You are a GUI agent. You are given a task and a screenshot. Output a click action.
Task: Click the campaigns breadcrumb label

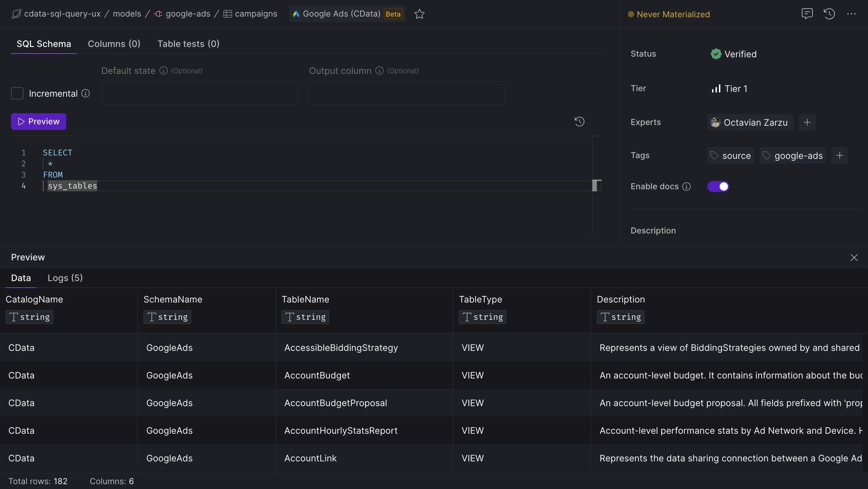click(256, 14)
